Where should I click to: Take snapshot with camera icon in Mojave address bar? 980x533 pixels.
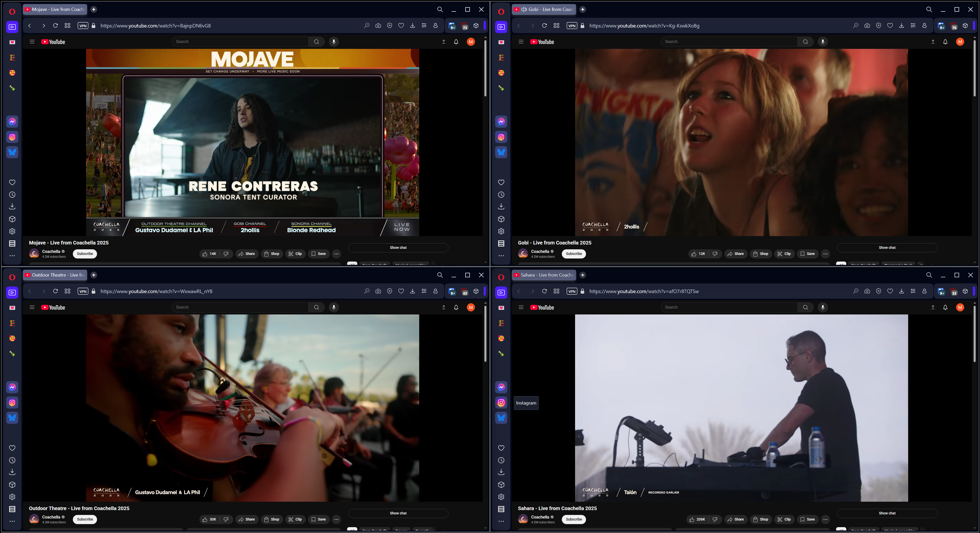[x=378, y=25]
